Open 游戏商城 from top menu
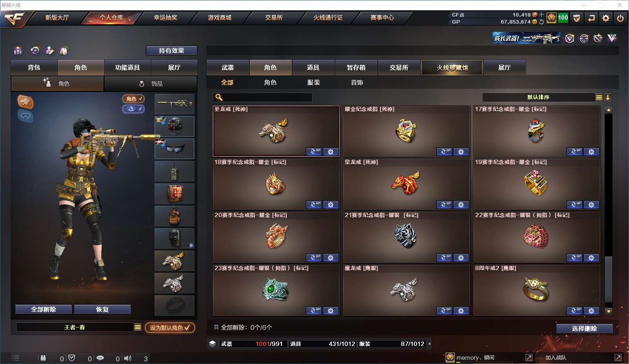The height and width of the screenshot is (364, 629). [219, 18]
